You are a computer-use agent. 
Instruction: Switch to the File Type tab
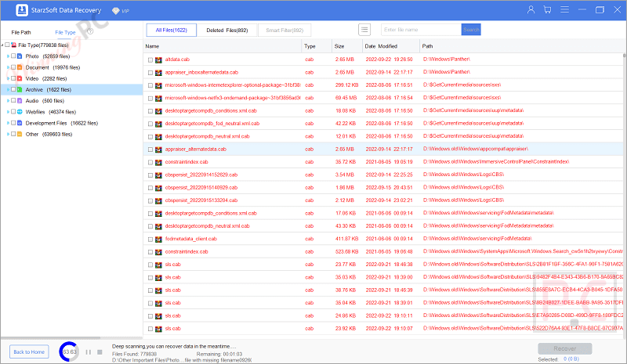coord(65,32)
